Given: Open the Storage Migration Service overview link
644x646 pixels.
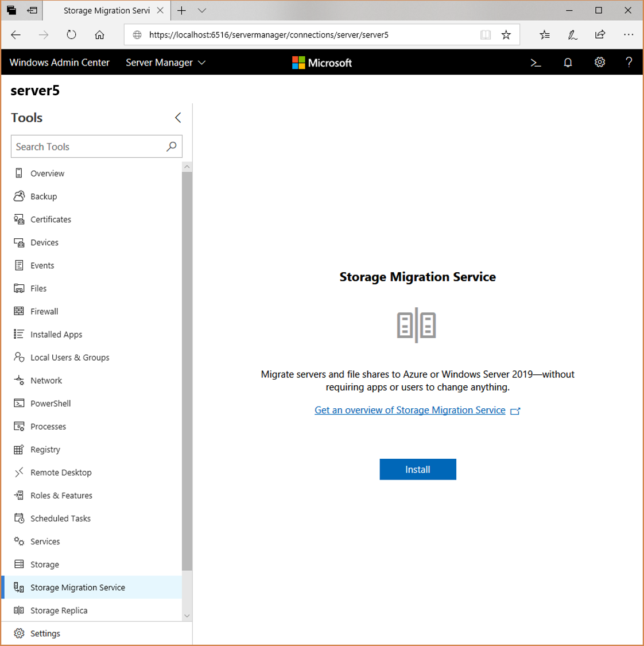Looking at the screenshot, I should (x=410, y=410).
